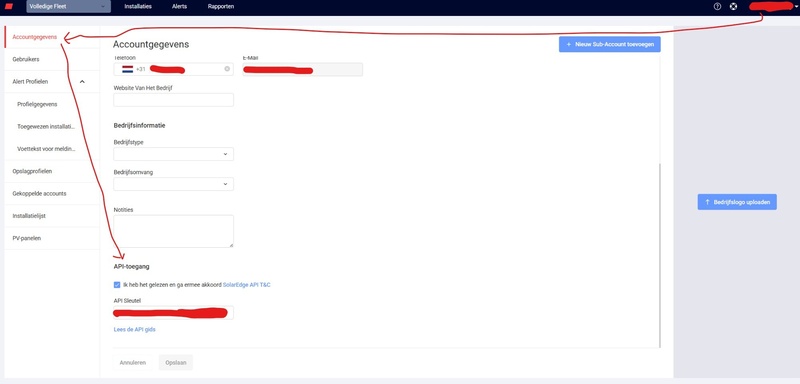Open the SolarEdge API T&C link
The width and height of the screenshot is (800, 384).
click(x=246, y=285)
